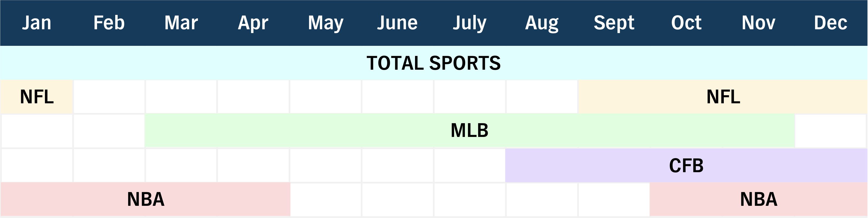Click the purple CFB season bar

pos(686,165)
